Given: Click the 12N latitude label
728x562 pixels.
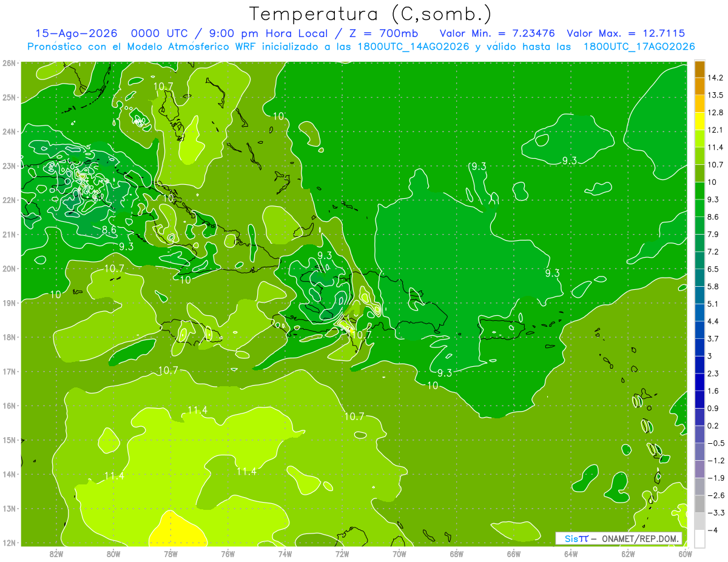Looking at the screenshot, I should (9, 543).
